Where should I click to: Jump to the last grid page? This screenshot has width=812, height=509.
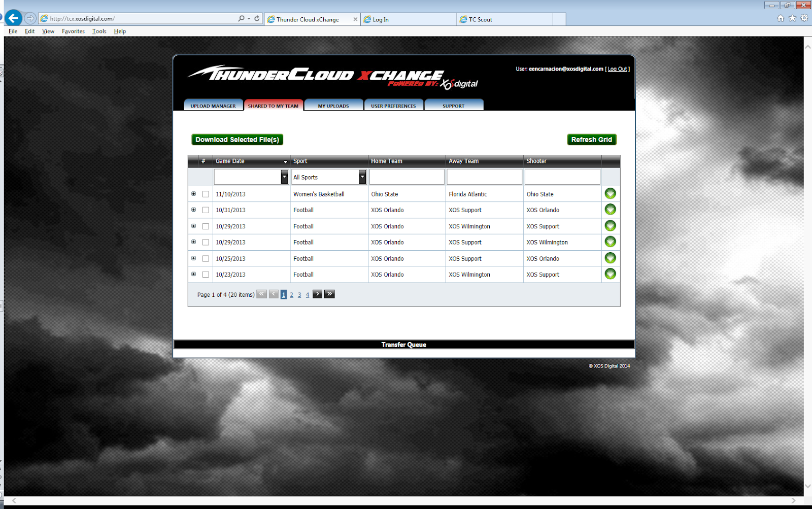coord(329,294)
